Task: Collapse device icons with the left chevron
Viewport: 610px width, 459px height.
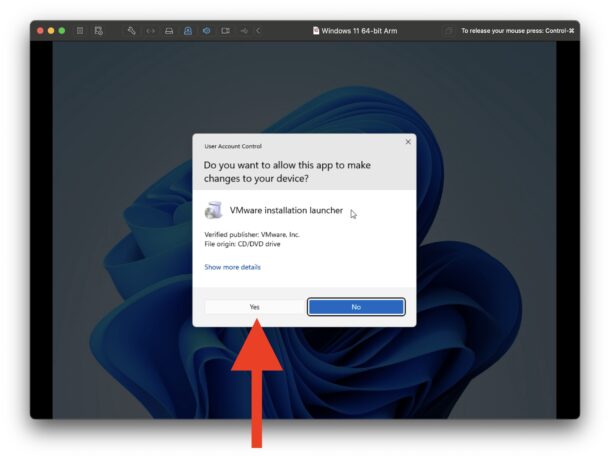Action: tap(258, 31)
